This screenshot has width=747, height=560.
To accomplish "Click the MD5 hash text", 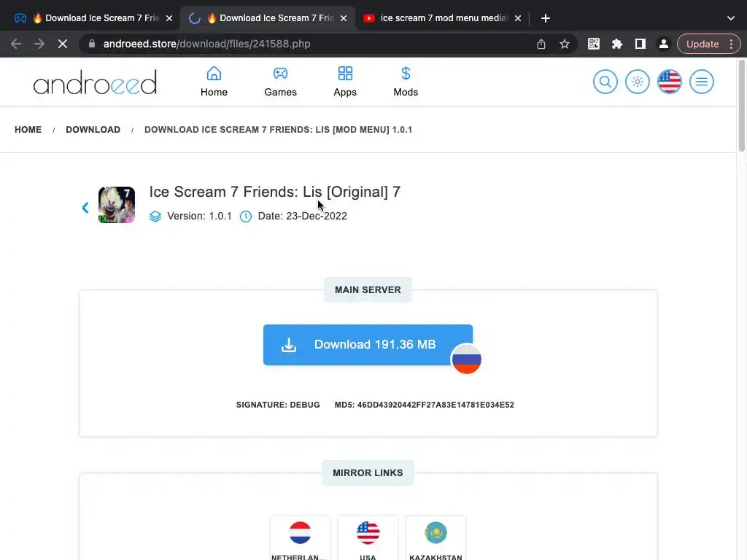I will (424, 405).
